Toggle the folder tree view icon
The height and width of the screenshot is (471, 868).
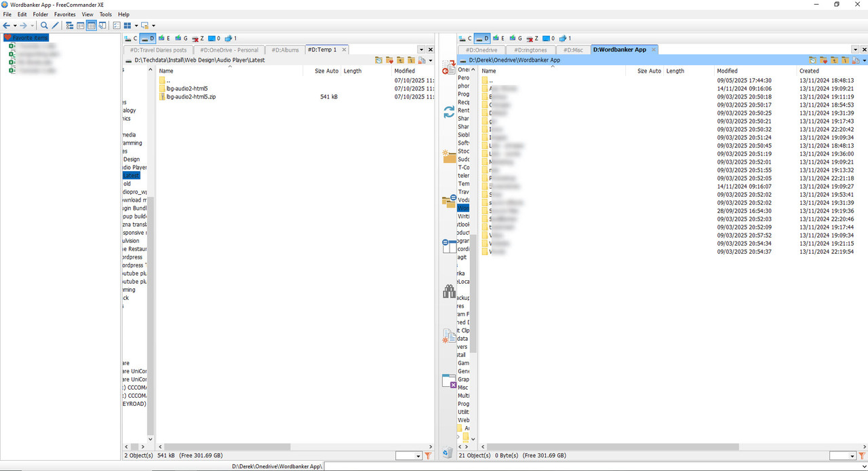[x=70, y=26]
